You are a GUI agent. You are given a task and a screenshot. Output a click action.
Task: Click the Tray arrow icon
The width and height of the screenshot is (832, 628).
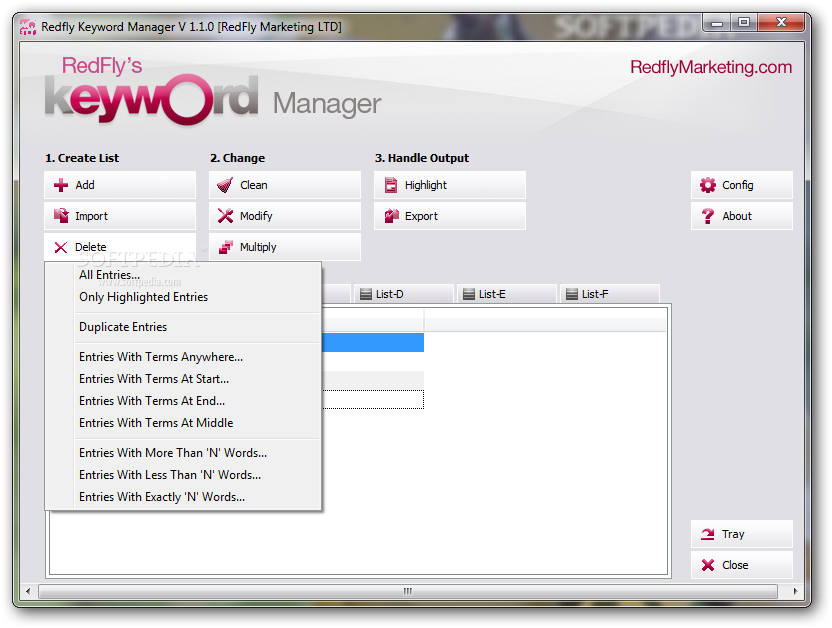(708, 534)
